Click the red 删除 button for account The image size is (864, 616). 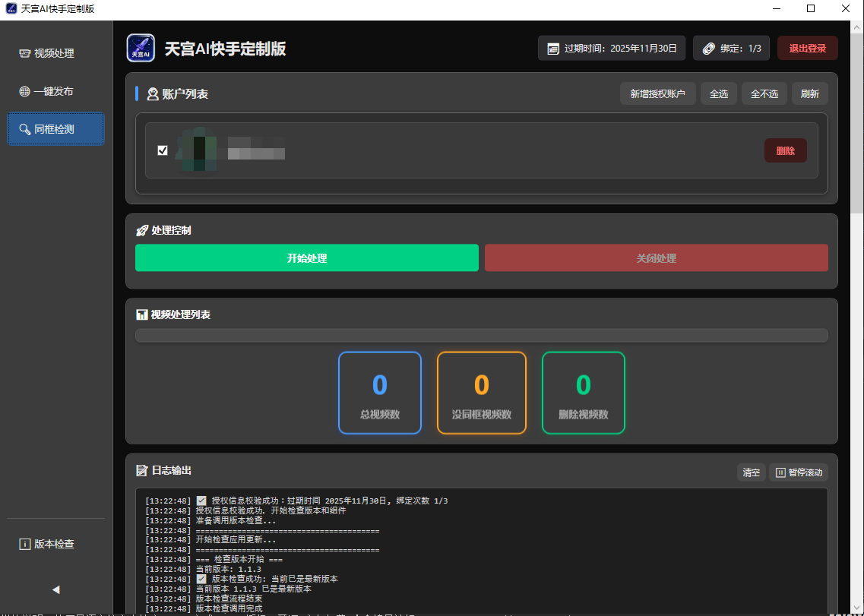coord(785,150)
